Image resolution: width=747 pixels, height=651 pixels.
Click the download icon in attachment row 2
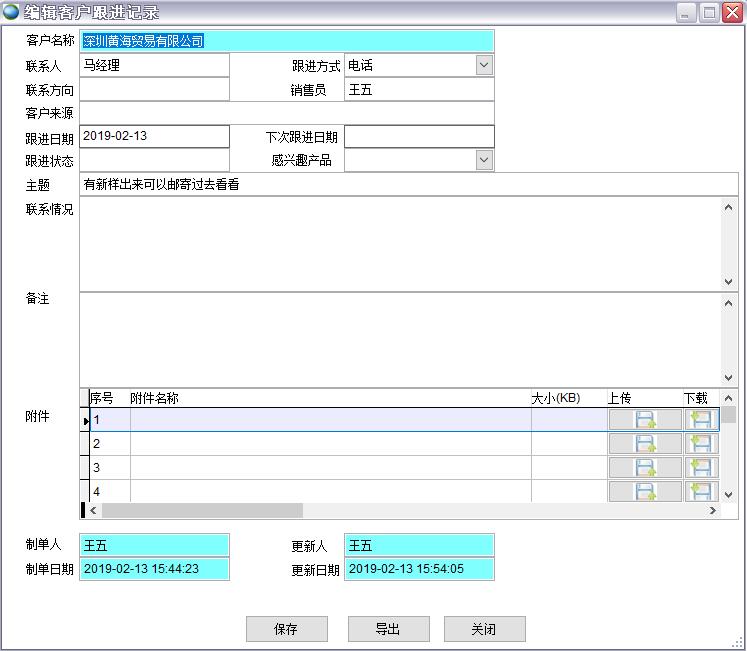coord(701,444)
